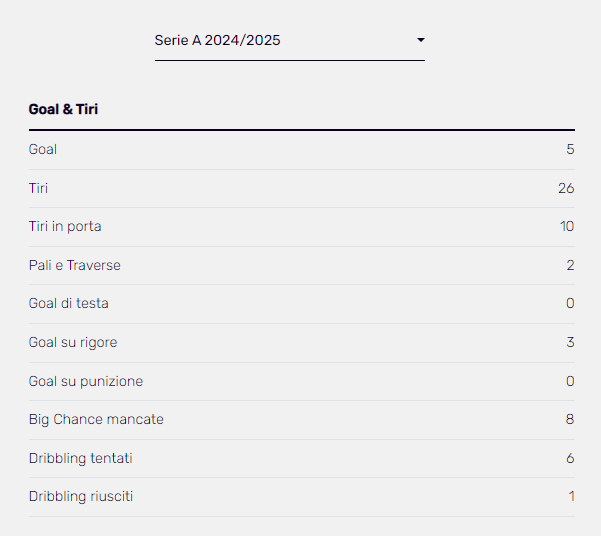Select the Tiri in porta label
601x536 pixels.
[x=65, y=226]
